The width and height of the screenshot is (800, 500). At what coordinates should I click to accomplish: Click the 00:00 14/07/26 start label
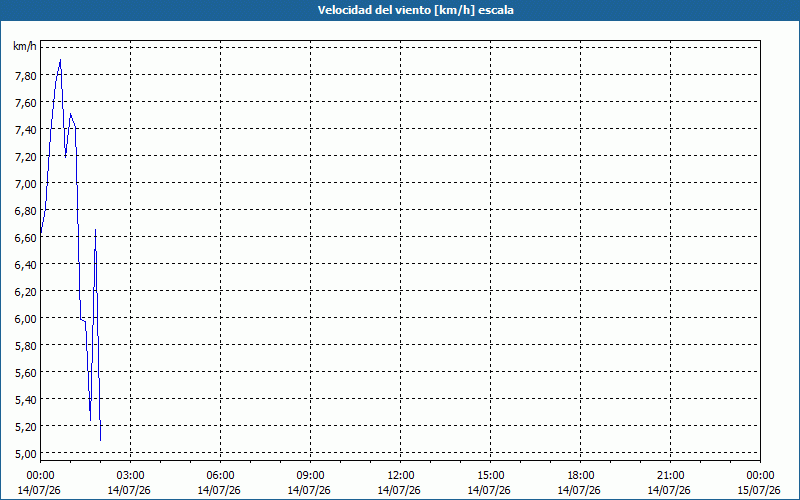pyautogui.click(x=40, y=483)
